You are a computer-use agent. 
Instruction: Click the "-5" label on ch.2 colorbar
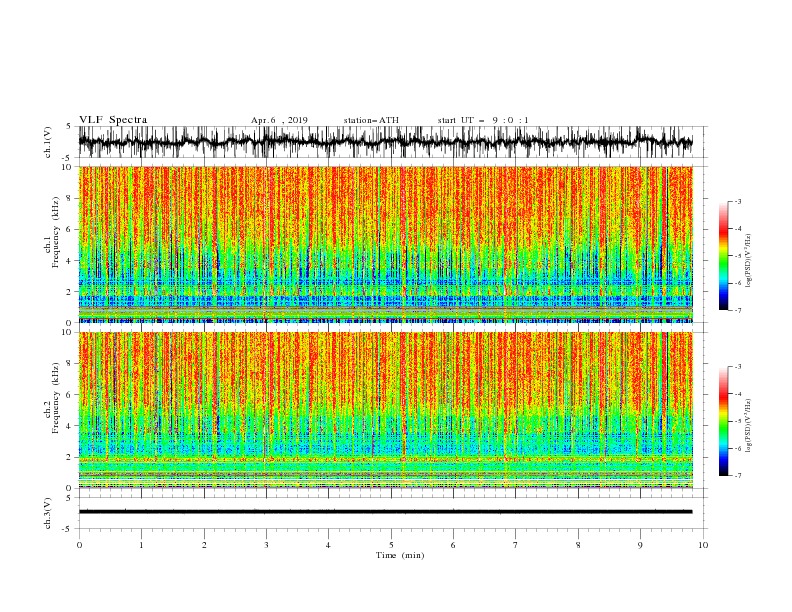pyautogui.click(x=737, y=421)
